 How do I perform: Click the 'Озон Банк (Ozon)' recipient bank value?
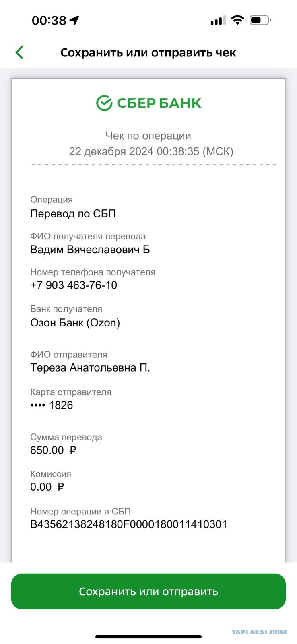pos(75,322)
